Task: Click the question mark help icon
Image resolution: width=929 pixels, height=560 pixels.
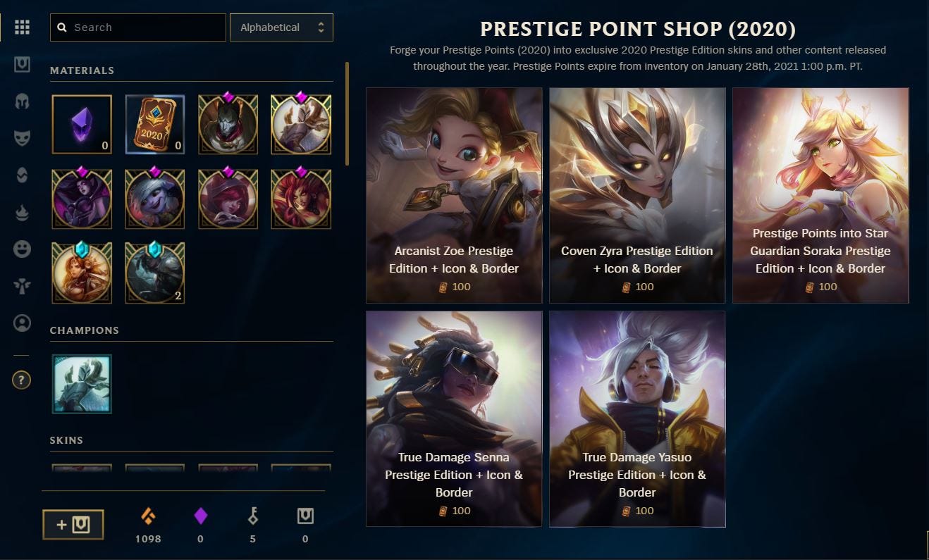Action: point(22,380)
